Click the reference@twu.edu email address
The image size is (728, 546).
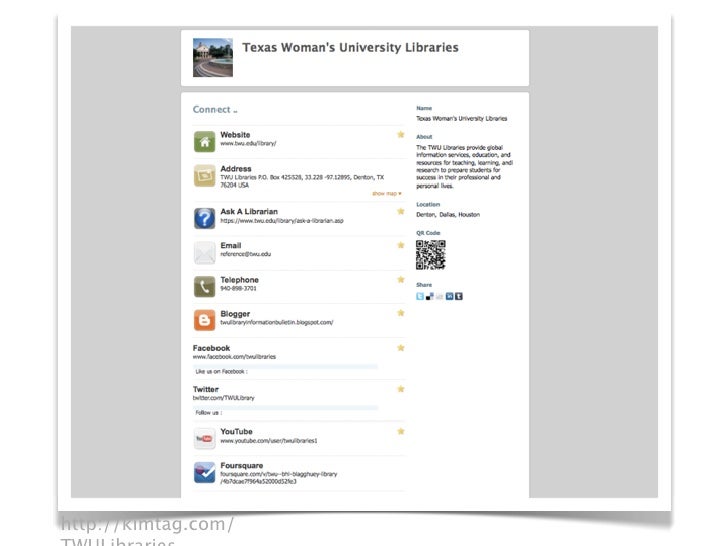pos(246,254)
